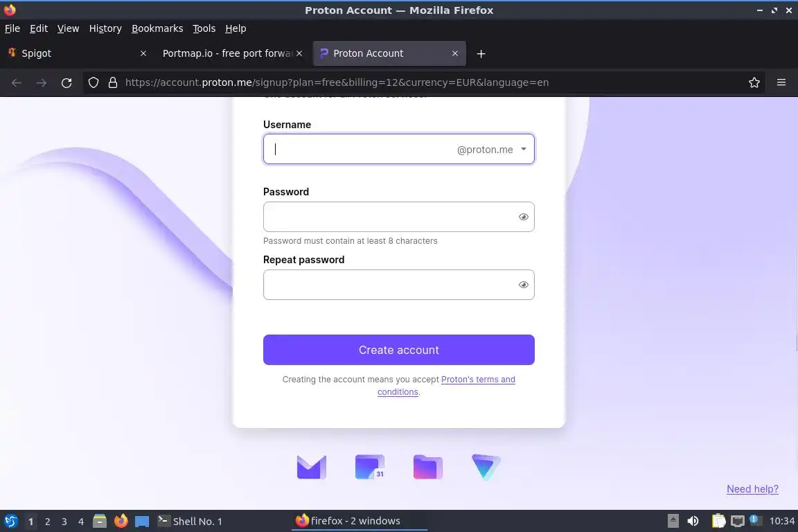
Task: Open the History menu
Action: [x=105, y=28]
